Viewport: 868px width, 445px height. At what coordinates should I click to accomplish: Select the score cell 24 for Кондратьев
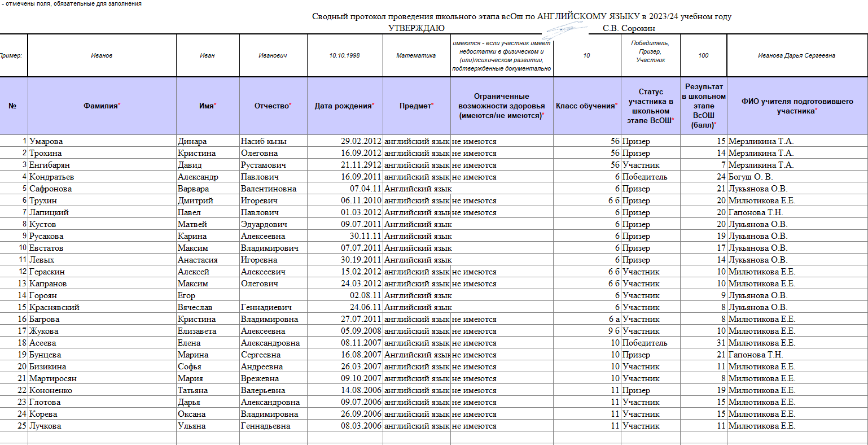704,177
